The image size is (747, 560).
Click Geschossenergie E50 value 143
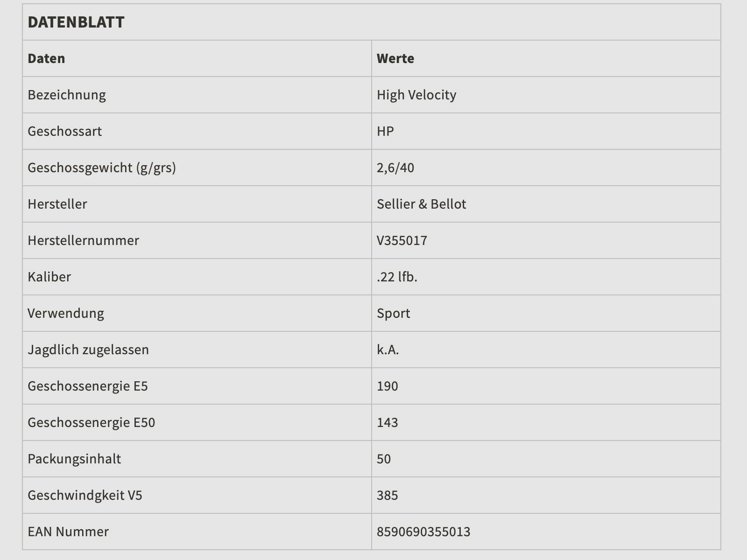[388, 422]
